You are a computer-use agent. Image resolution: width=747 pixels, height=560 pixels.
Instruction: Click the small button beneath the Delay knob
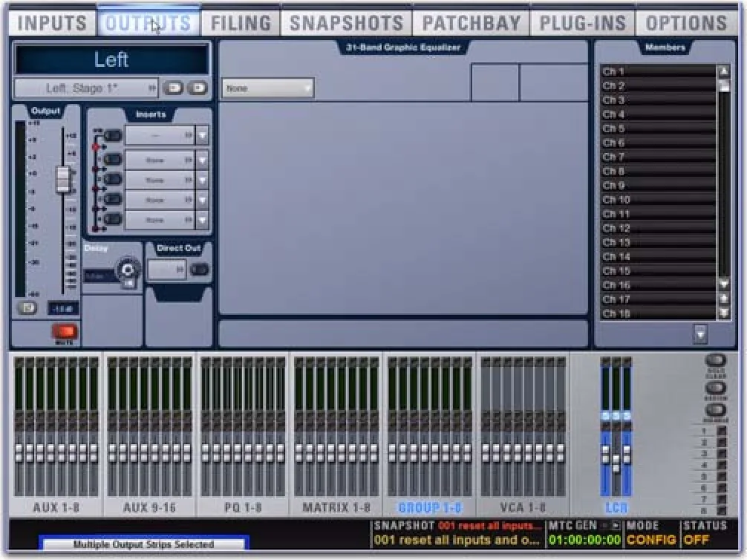(128, 284)
